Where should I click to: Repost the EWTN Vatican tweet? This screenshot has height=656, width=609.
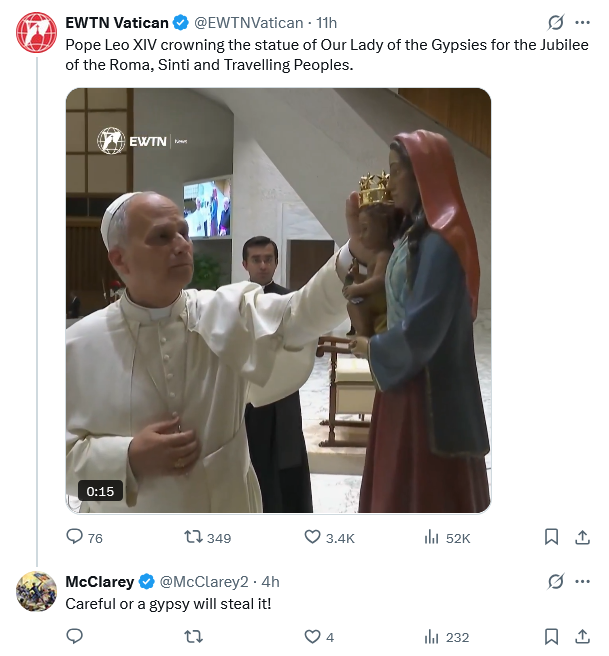tap(195, 537)
